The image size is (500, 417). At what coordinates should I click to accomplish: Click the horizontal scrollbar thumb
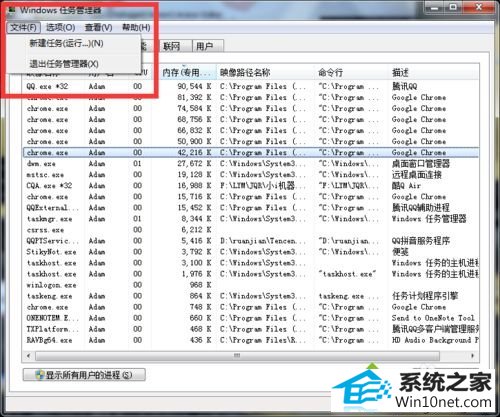[x=237, y=356]
